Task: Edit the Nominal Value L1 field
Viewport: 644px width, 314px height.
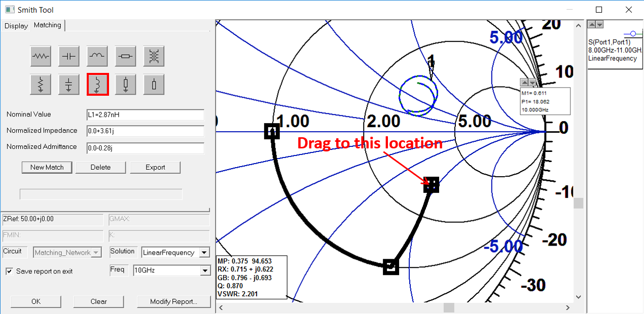Action: click(x=145, y=114)
